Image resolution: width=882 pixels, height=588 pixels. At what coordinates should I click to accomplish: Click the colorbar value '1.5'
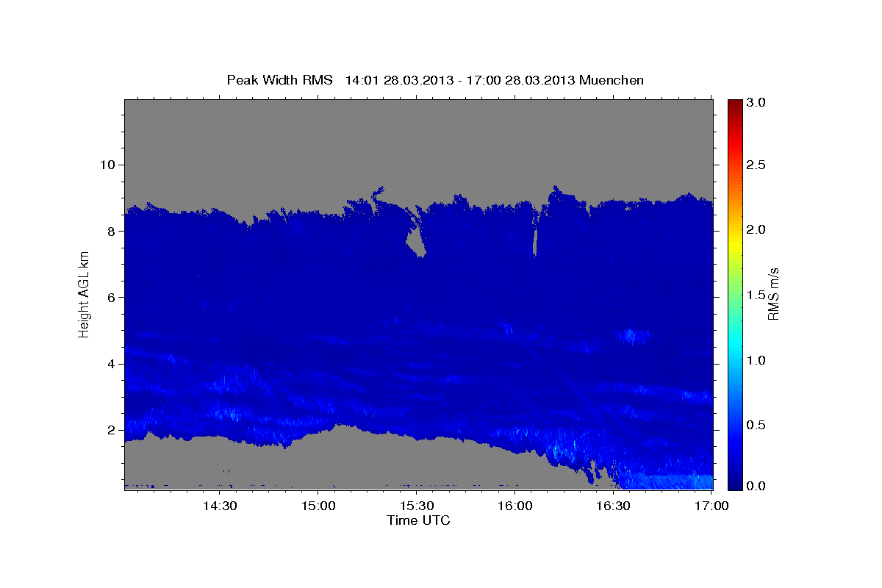[x=755, y=295]
